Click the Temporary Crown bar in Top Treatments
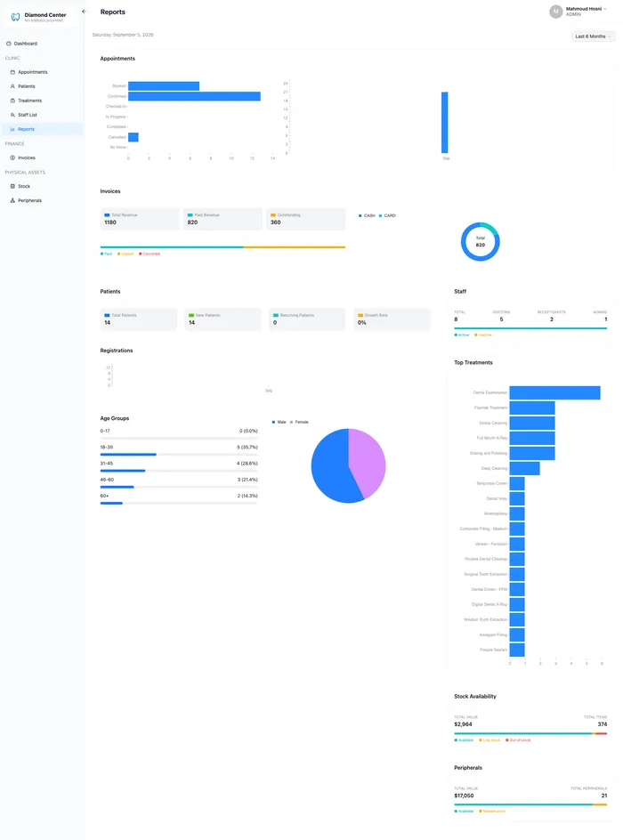 (517, 483)
